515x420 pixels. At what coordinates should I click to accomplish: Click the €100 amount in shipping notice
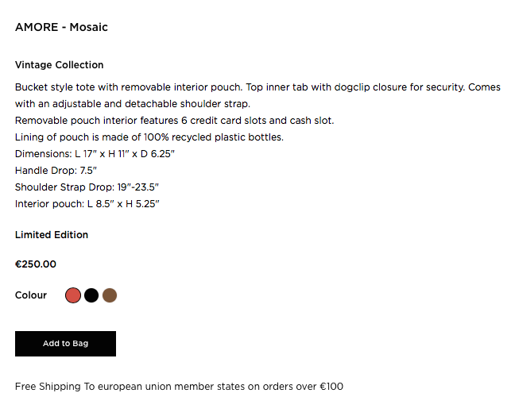coord(331,387)
